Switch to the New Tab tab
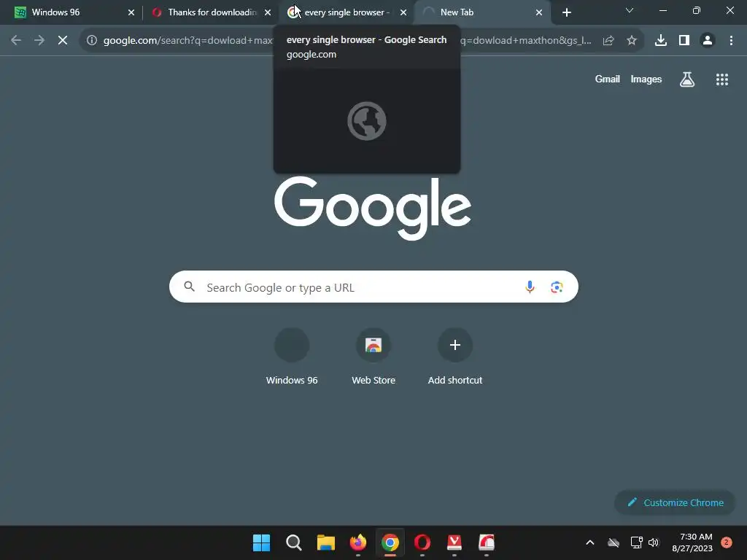This screenshot has width=747, height=560. pos(481,12)
